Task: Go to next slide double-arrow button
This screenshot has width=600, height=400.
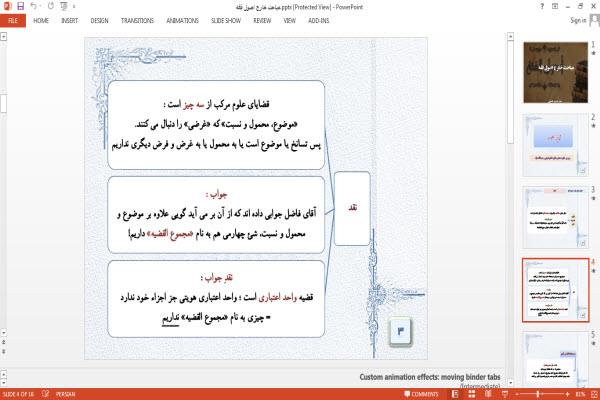Action: click(x=3, y=351)
